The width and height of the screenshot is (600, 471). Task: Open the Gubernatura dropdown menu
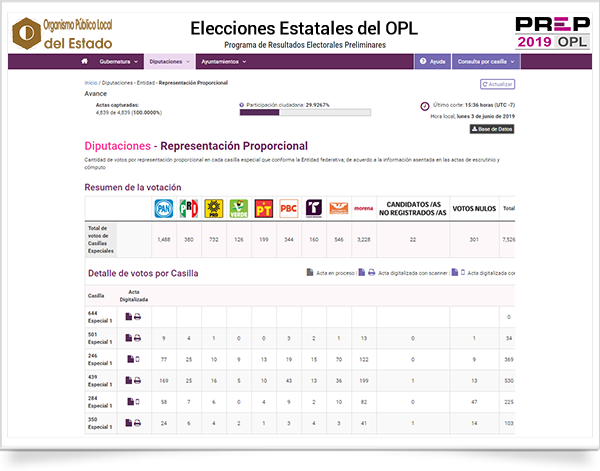(x=118, y=62)
